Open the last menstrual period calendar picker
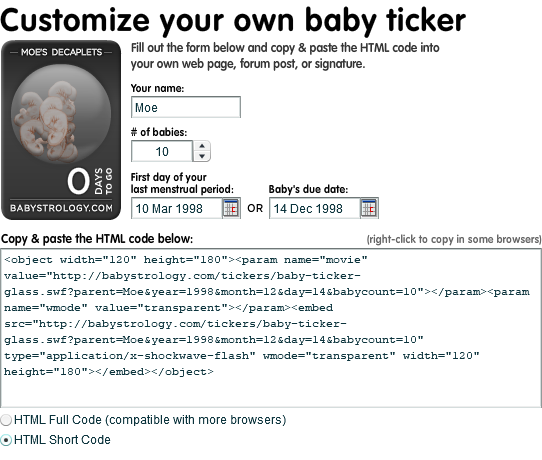The width and height of the screenshot is (542, 460). [231, 208]
